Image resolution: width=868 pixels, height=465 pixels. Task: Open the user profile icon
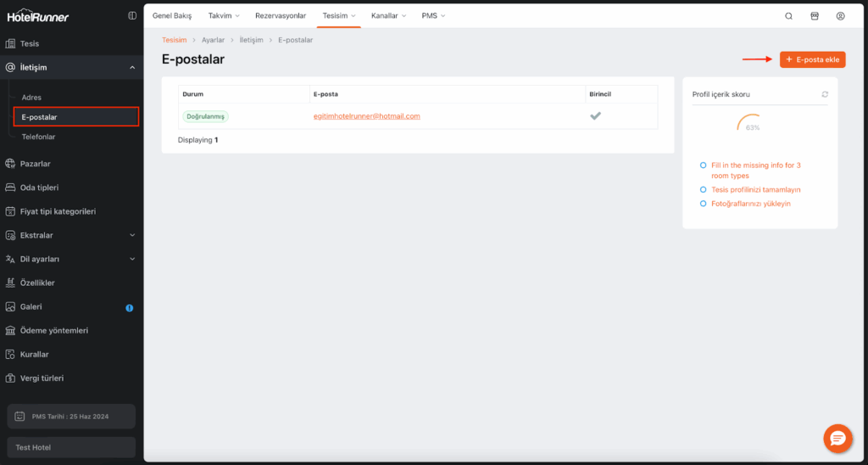tap(840, 16)
